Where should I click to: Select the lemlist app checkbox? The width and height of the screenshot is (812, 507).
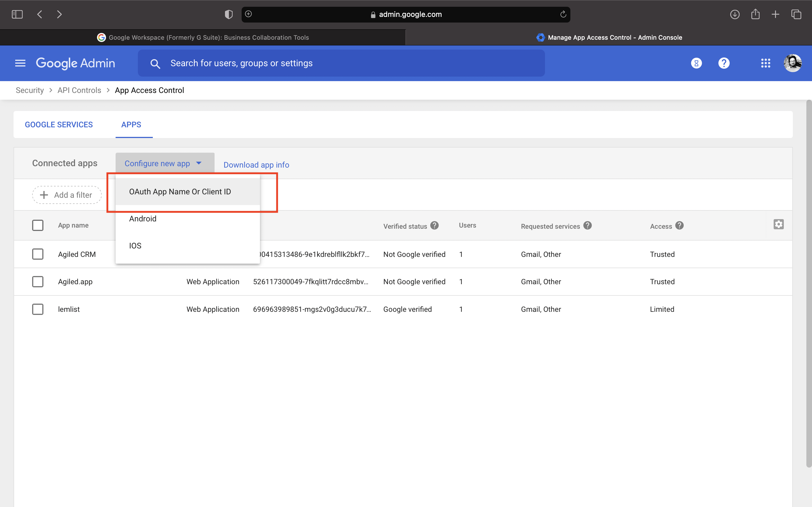(x=37, y=309)
